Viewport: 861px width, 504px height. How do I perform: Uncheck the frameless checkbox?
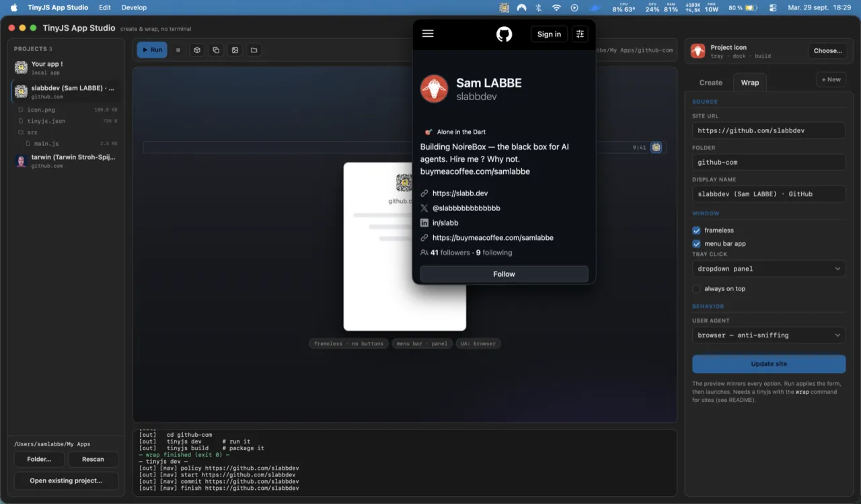697,230
